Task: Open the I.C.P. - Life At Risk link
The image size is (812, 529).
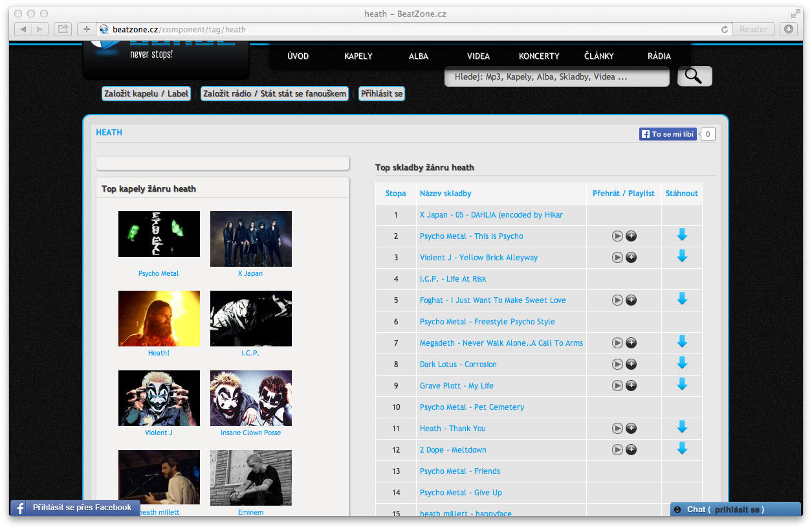Action: 453,279
